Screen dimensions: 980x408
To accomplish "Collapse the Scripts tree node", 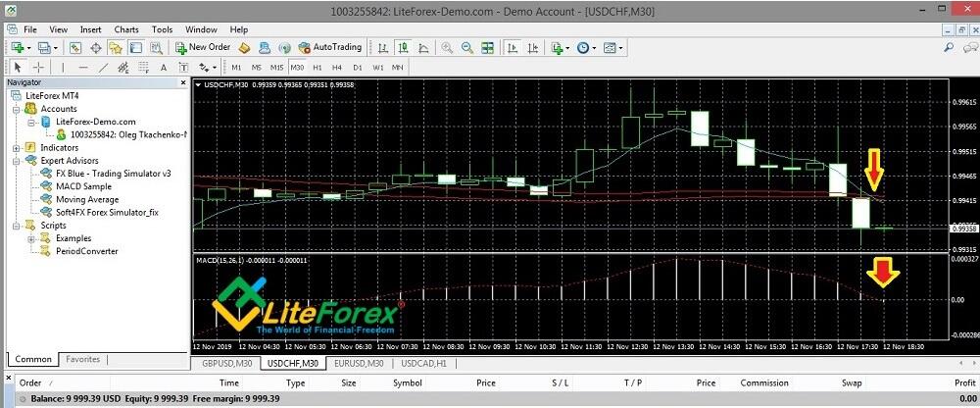I will [x=17, y=226].
